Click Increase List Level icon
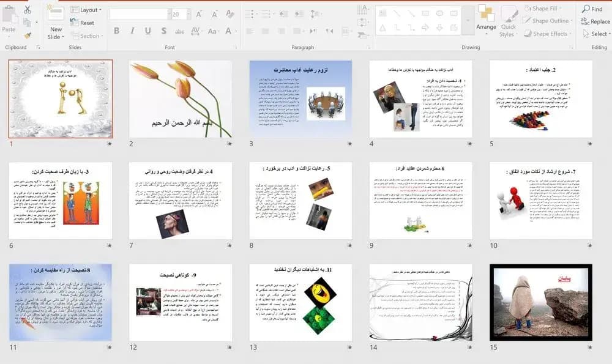The image size is (612, 364). [299, 15]
